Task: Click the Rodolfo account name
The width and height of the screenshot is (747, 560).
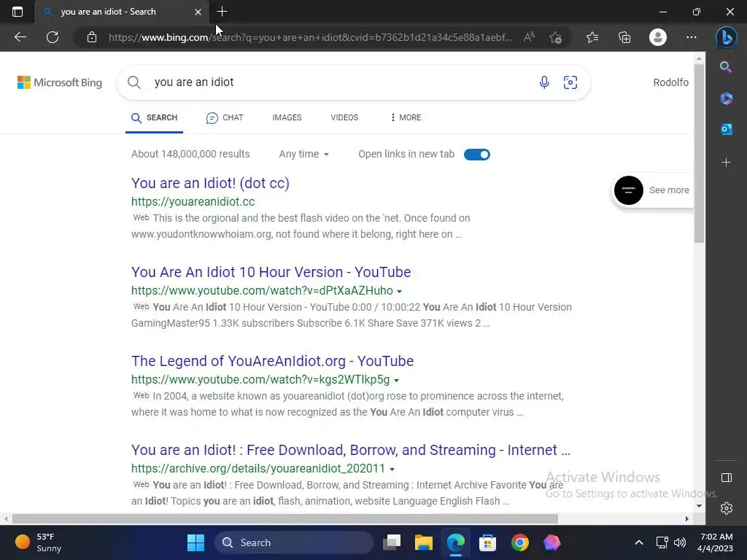Action: [x=671, y=82]
